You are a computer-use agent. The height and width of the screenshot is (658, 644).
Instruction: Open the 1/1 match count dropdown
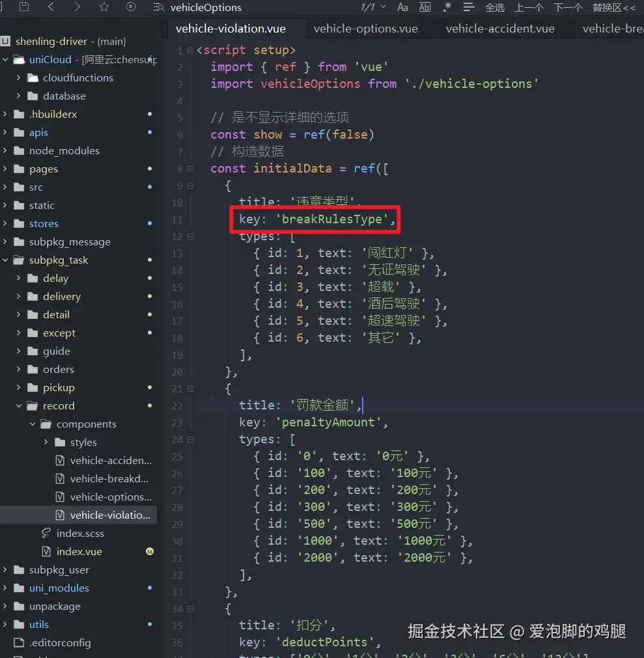373,7
